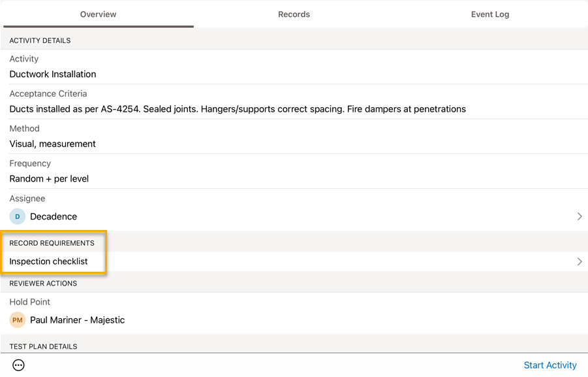Switch to the Records tab
This screenshot has width=588, height=377.
(x=294, y=14)
